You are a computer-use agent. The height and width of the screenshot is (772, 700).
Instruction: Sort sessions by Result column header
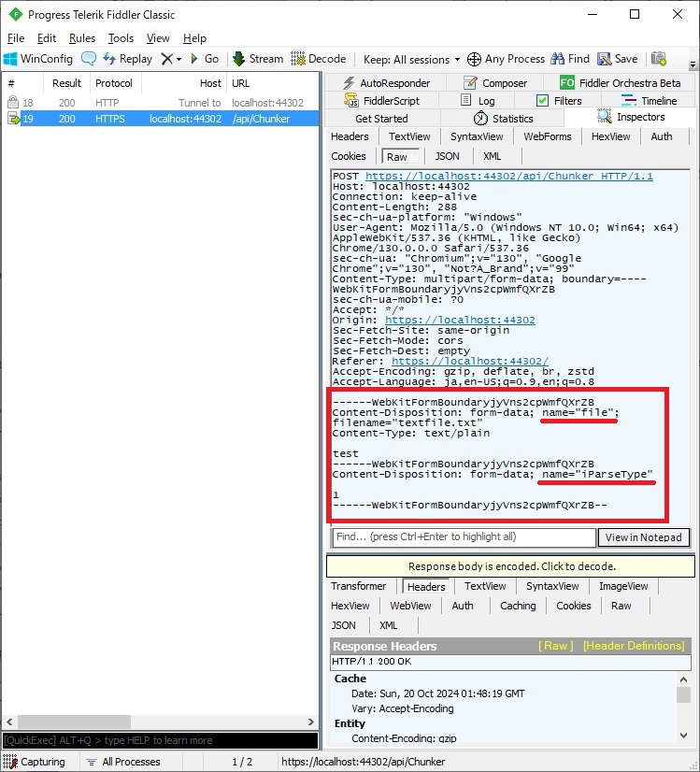[66, 83]
